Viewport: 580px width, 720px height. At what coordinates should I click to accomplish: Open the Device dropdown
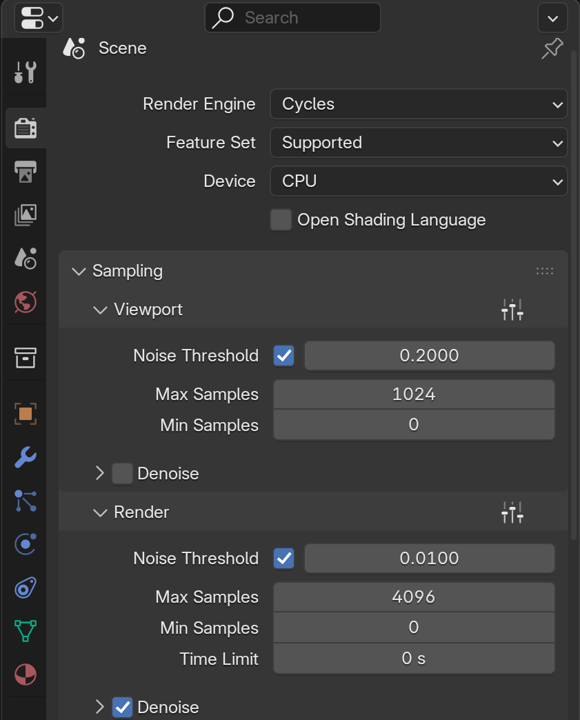[418, 181]
